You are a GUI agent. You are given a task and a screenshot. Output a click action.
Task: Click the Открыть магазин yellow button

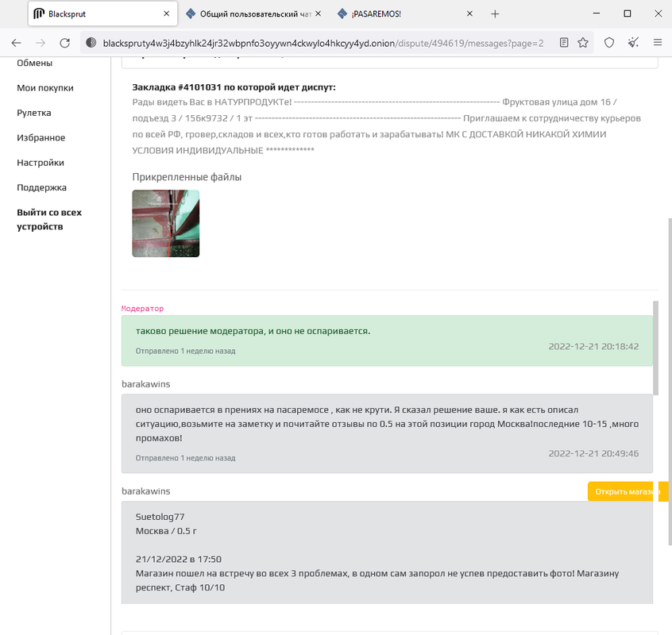[627, 491]
